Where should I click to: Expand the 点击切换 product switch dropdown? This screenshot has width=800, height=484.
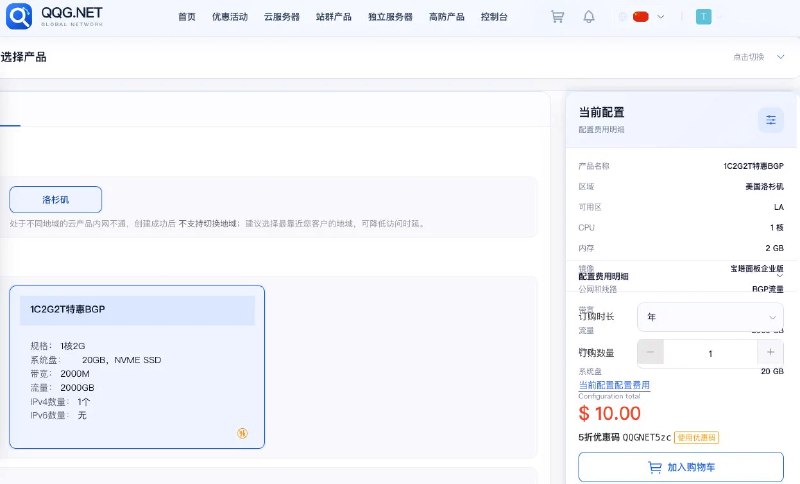point(758,57)
